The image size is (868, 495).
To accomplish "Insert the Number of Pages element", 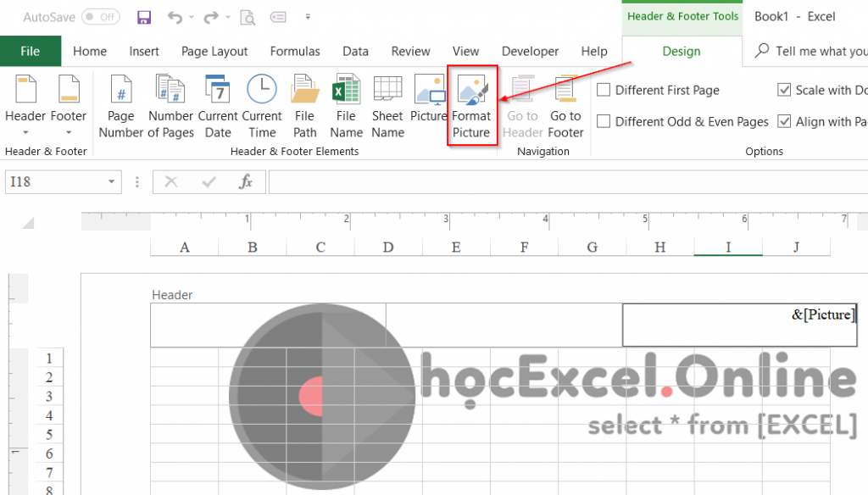I will [170, 102].
